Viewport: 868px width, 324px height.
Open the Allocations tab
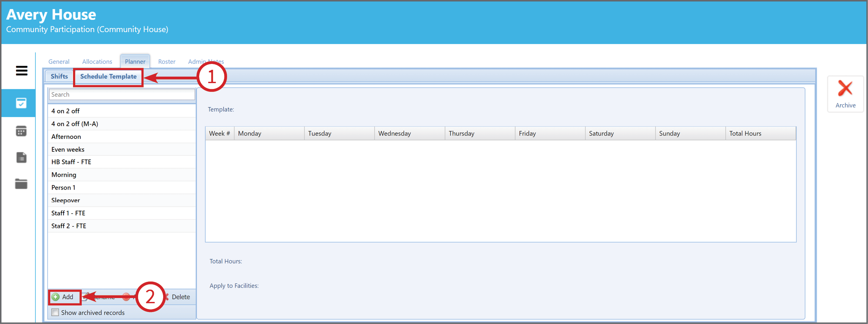pyautogui.click(x=97, y=62)
